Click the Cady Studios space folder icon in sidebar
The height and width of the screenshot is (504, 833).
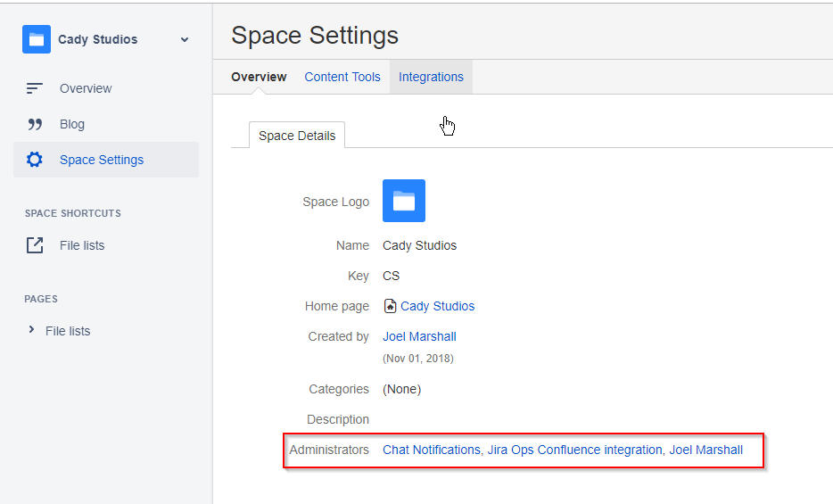37,39
